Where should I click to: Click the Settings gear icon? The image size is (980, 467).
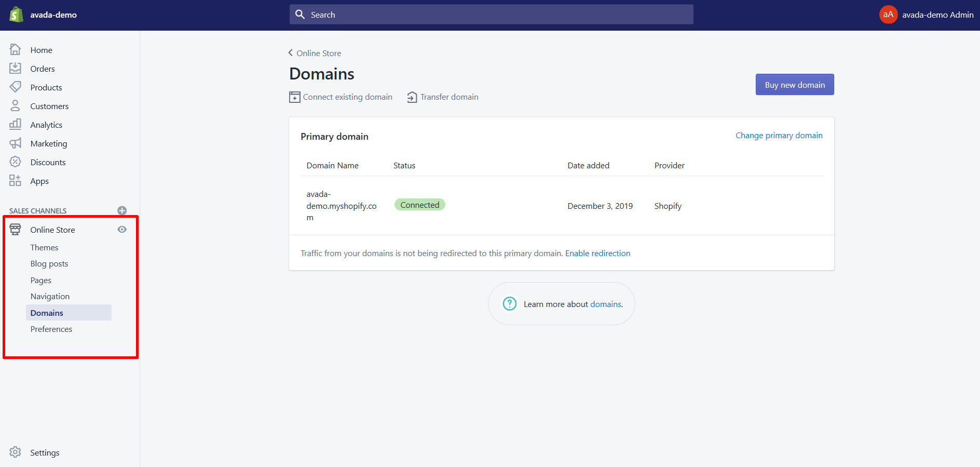(16, 452)
